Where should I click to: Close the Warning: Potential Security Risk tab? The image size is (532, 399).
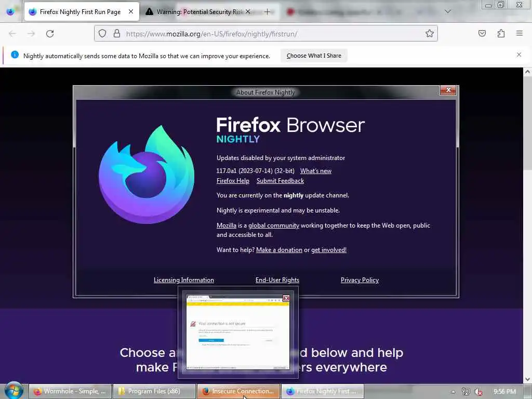pyautogui.click(x=248, y=11)
